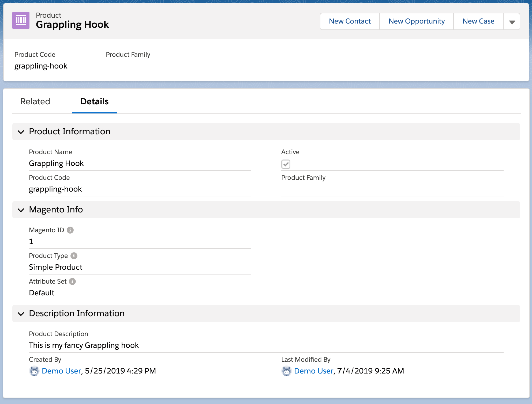The height and width of the screenshot is (404, 532).
Task: Open Demo User link under Last Modified By
Action: [314, 371]
